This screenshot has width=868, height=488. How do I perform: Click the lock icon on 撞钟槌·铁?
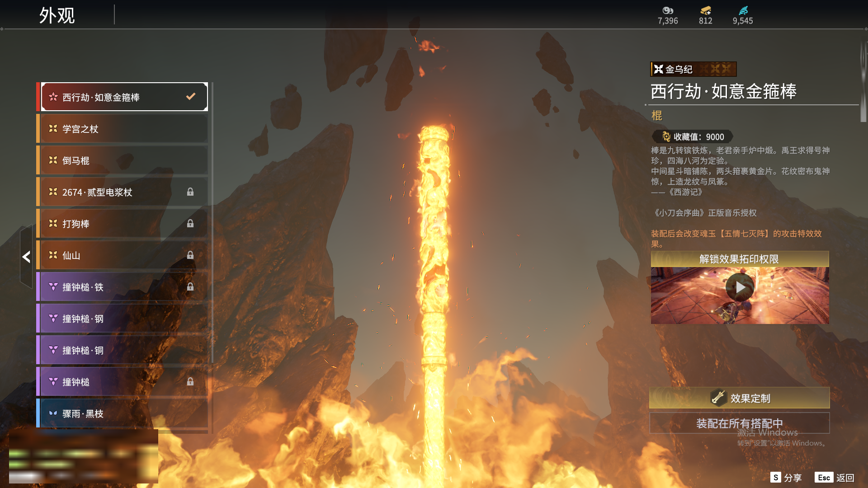click(x=190, y=287)
